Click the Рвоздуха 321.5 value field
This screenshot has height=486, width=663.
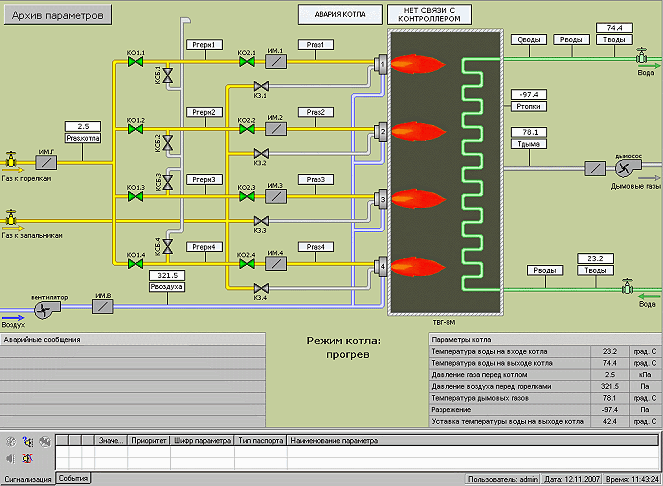(x=168, y=275)
